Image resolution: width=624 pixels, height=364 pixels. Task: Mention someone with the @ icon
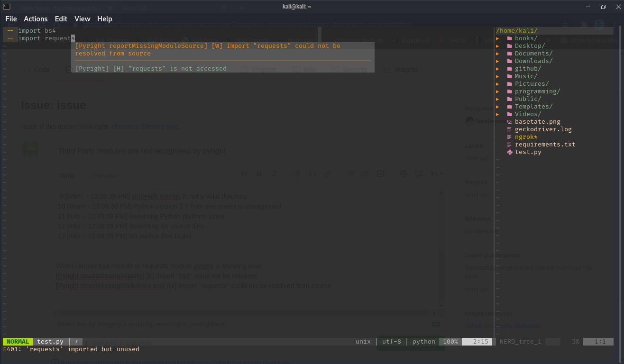[404, 173]
